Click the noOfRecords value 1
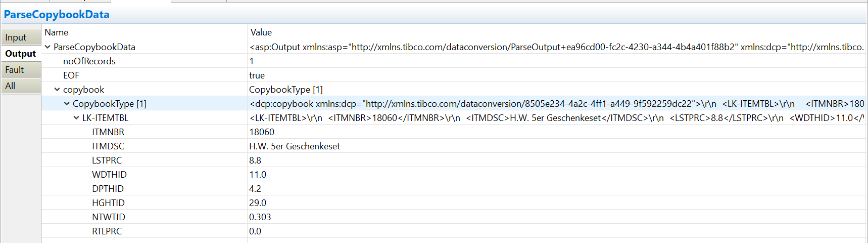The height and width of the screenshot is (243, 868). click(x=252, y=61)
